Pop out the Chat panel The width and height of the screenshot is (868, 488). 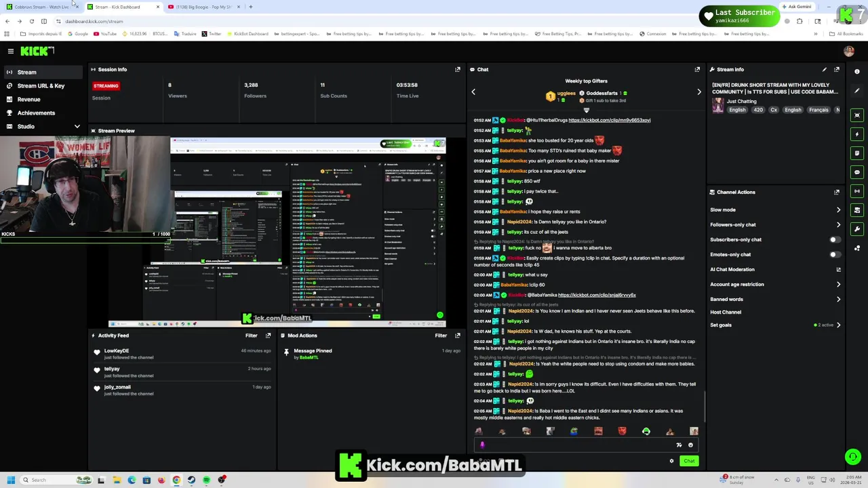pos(697,69)
